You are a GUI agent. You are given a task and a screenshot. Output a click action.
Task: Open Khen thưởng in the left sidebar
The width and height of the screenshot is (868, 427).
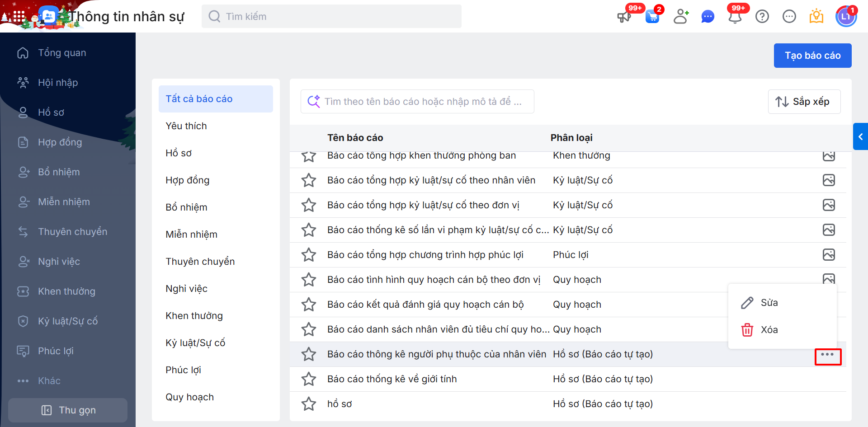coord(66,291)
